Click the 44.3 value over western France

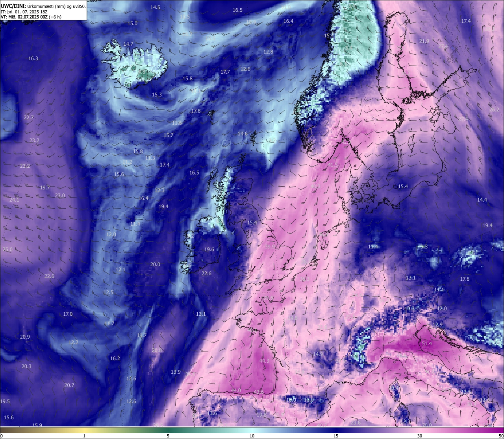pos(264,361)
